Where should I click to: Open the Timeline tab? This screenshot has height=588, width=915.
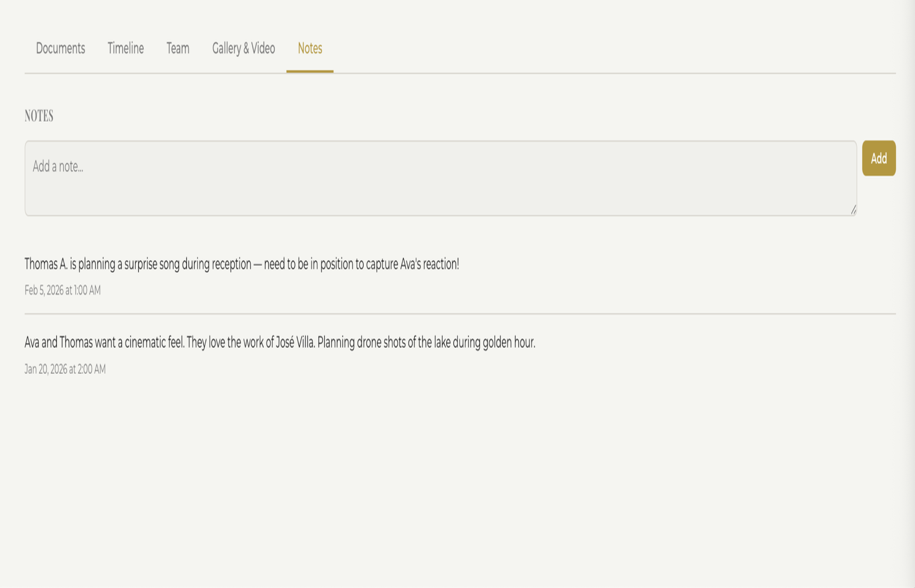point(125,48)
